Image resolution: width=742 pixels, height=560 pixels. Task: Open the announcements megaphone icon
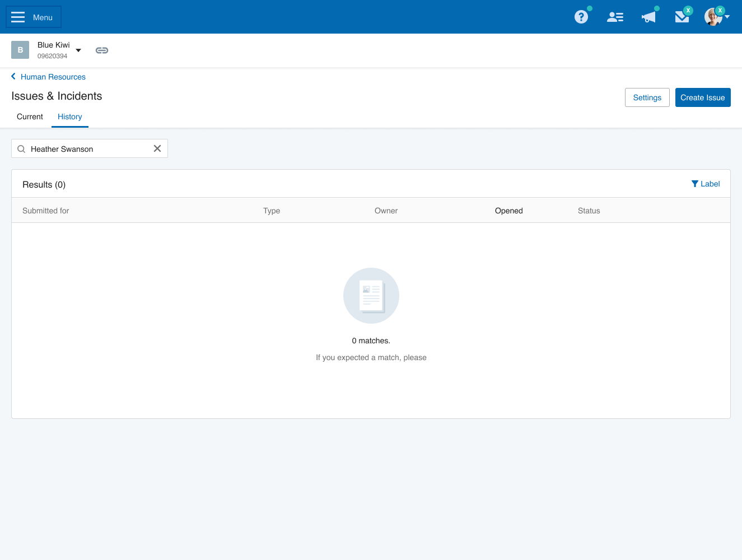[648, 17]
